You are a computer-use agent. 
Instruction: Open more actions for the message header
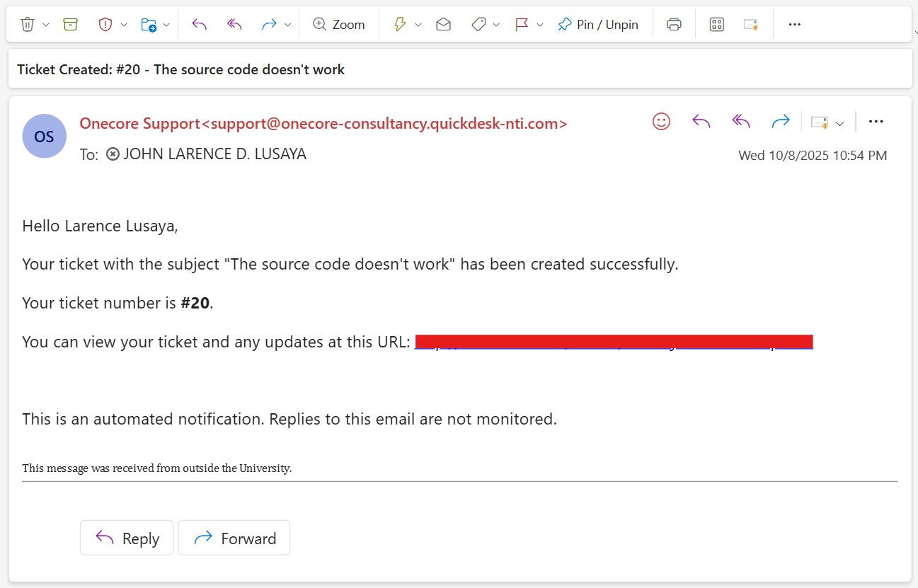click(876, 120)
